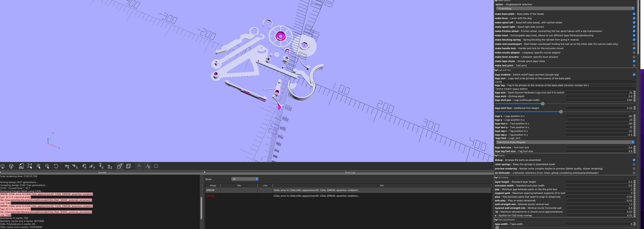Toggle scale markers visibility
The height and width of the screenshot is (229, 644).
[x=147, y=166]
